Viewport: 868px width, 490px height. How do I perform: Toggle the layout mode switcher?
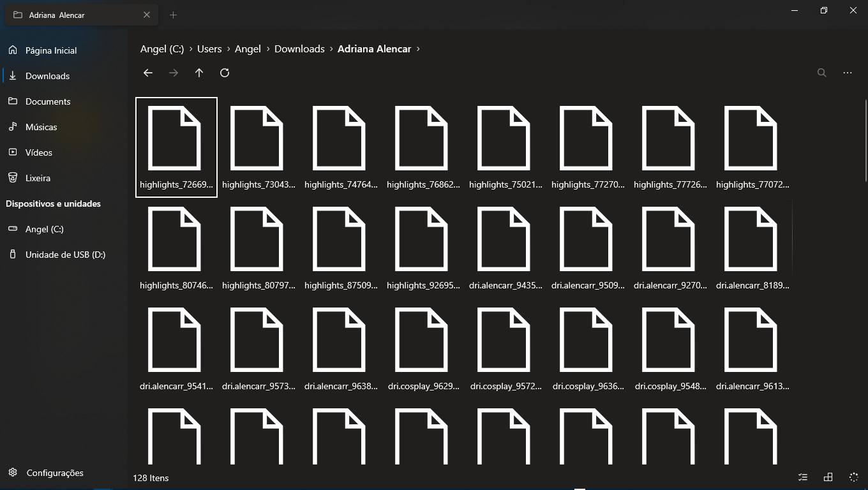click(x=828, y=477)
